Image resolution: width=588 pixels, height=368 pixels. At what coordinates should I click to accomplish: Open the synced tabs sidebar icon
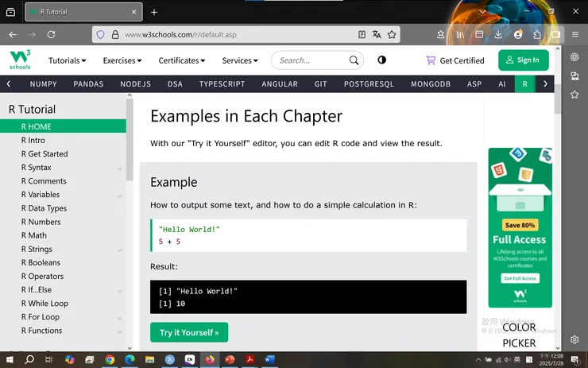pyautogui.click(x=574, y=76)
